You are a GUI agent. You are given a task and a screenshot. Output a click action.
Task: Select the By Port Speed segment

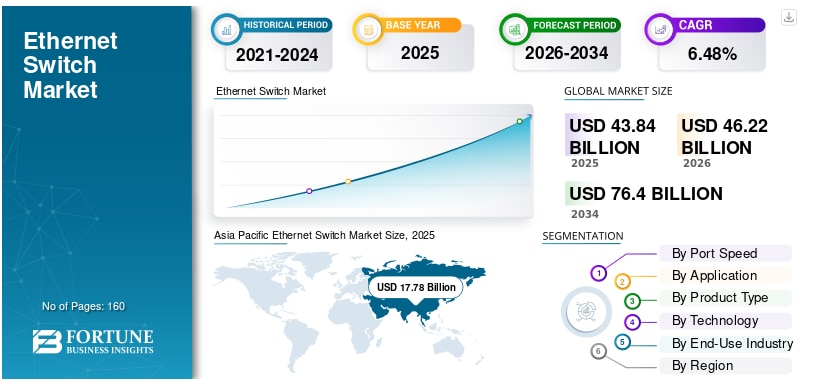(x=725, y=253)
